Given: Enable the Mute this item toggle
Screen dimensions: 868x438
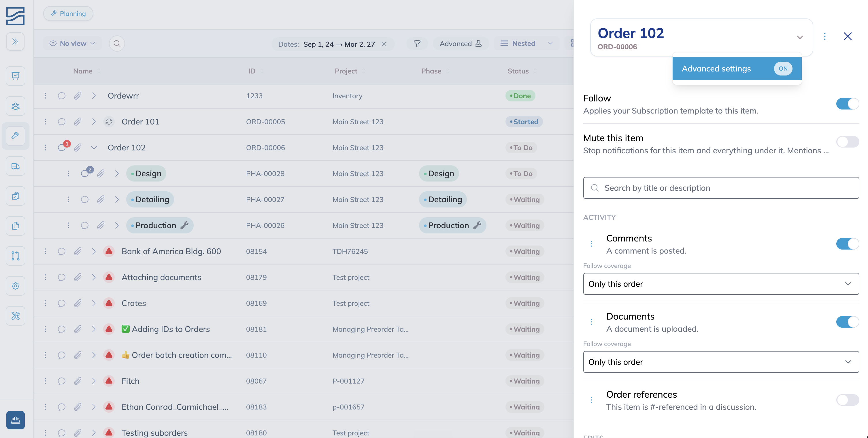Looking at the screenshot, I should tap(847, 141).
